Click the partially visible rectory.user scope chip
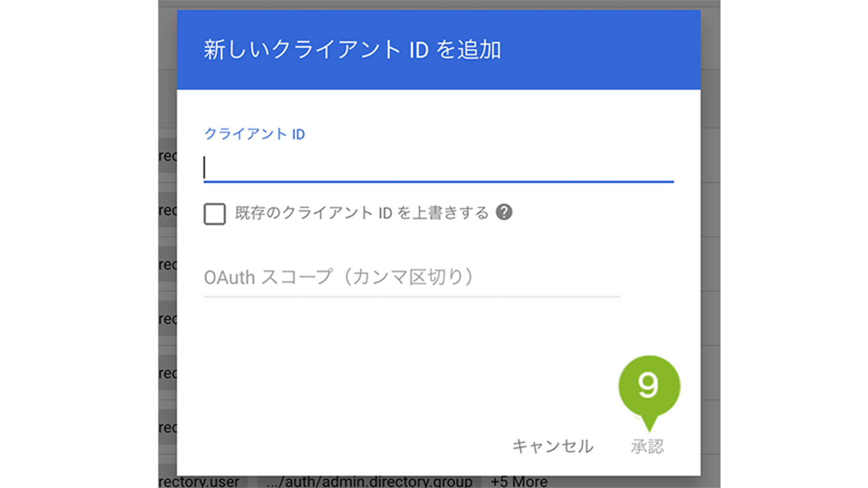Viewport: 868px width, 488px height. pyautogui.click(x=200, y=482)
